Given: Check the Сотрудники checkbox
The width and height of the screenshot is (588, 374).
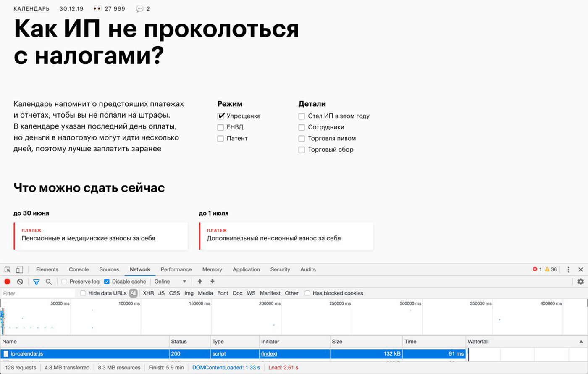Looking at the screenshot, I should (x=302, y=127).
